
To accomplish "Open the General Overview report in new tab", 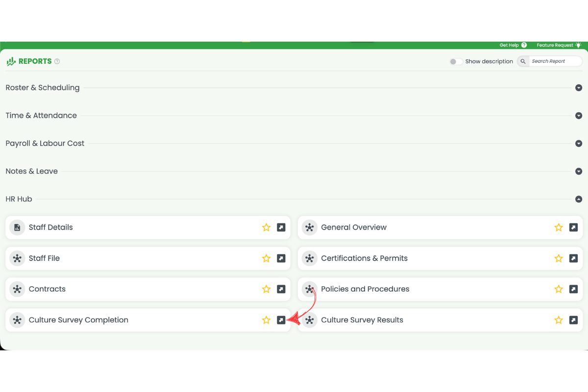I will [x=573, y=227].
